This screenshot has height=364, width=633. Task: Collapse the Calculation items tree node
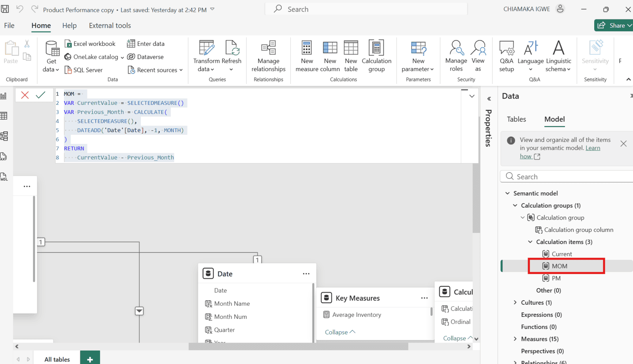(530, 242)
